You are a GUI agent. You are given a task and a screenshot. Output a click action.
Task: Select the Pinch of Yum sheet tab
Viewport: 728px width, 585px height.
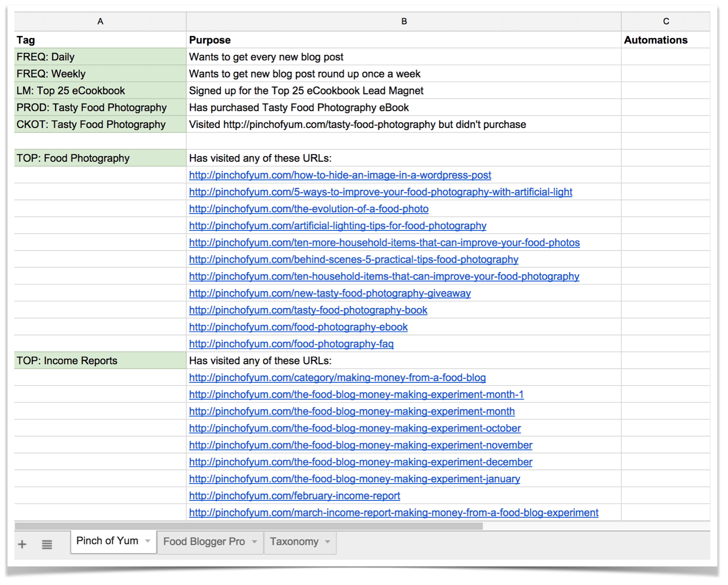click(107, 541)
